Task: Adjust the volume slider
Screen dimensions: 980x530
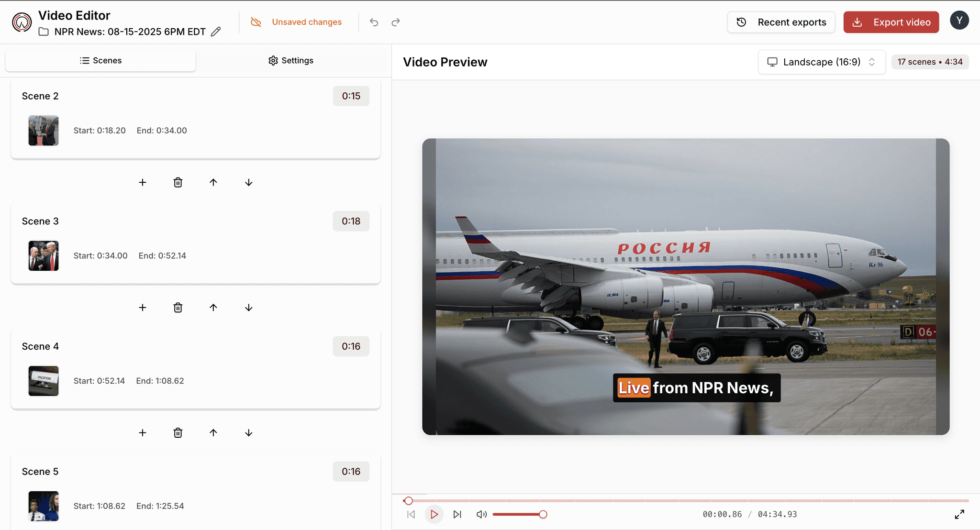Action: pyautogui.click(x=520, y=514)
